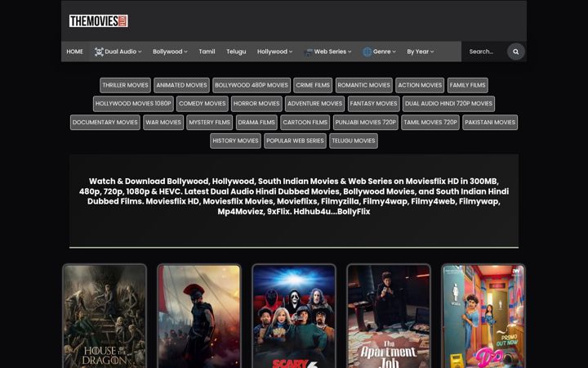Open Dual Audio Hindi 720p Movies category
Viewport: 588px width, 368px height.
(x=448, y=104)
